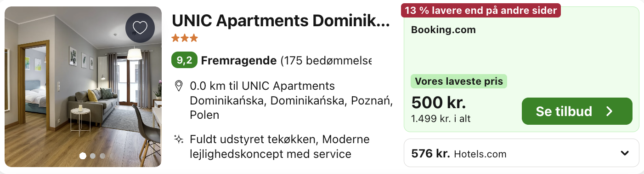Click the Vores laveste pris tag
Screen dimensions: 644x174
pos(459,82)
